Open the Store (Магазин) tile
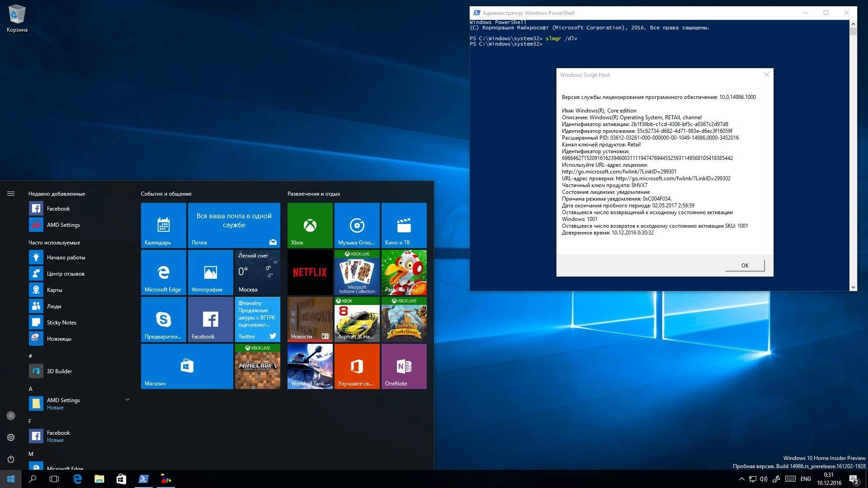 tap(187, 366)
